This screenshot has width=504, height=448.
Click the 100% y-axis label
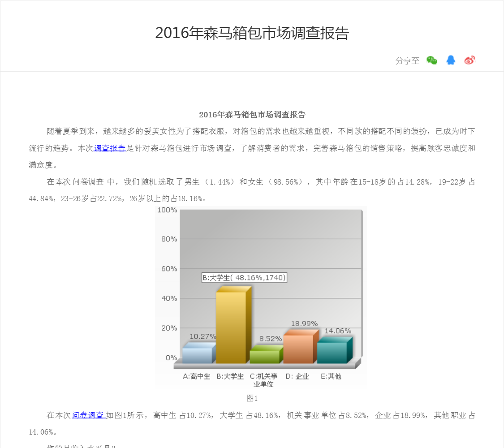167,210
